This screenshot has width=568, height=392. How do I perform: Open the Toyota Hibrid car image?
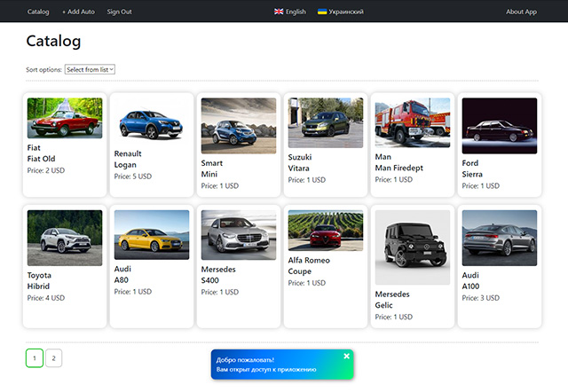[x=65, y=239]
